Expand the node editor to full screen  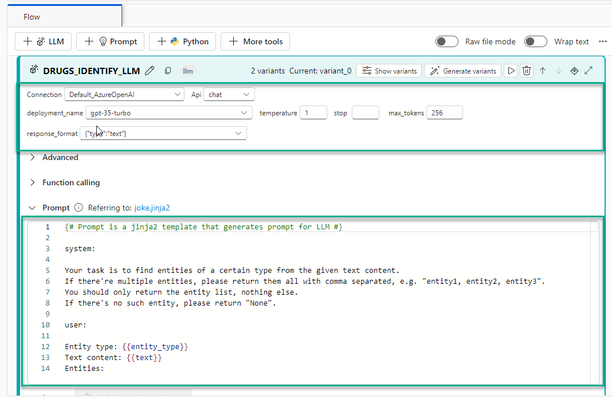pos(589,71)
